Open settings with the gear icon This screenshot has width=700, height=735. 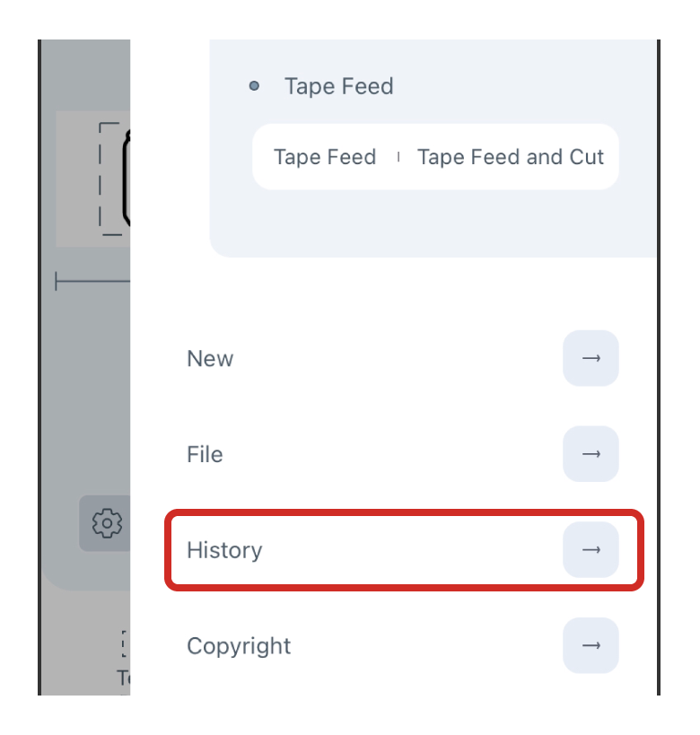coord(106,522)
